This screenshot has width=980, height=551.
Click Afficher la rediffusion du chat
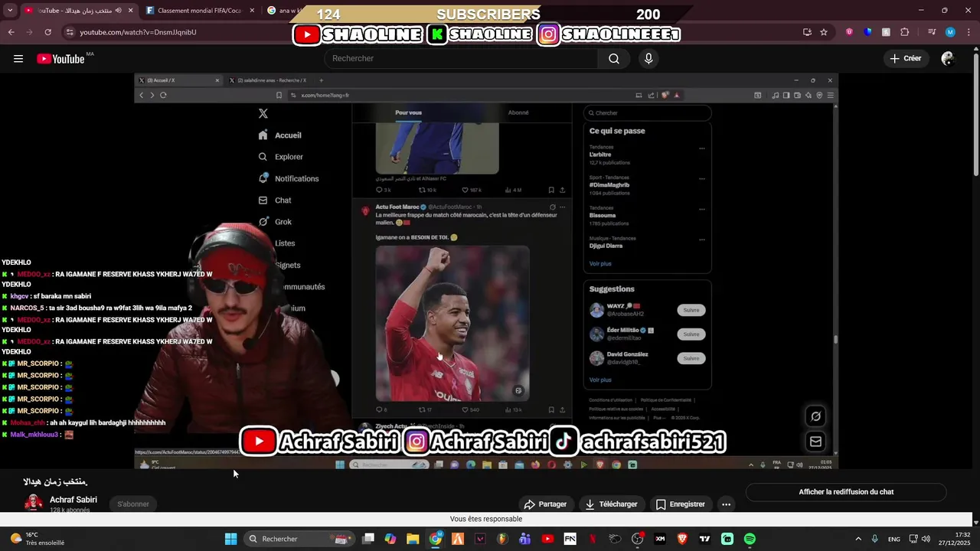point(846,492)
